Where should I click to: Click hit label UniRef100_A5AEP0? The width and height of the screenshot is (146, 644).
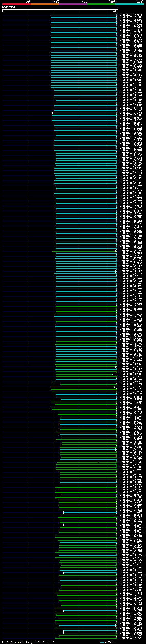tap(131, 32)
